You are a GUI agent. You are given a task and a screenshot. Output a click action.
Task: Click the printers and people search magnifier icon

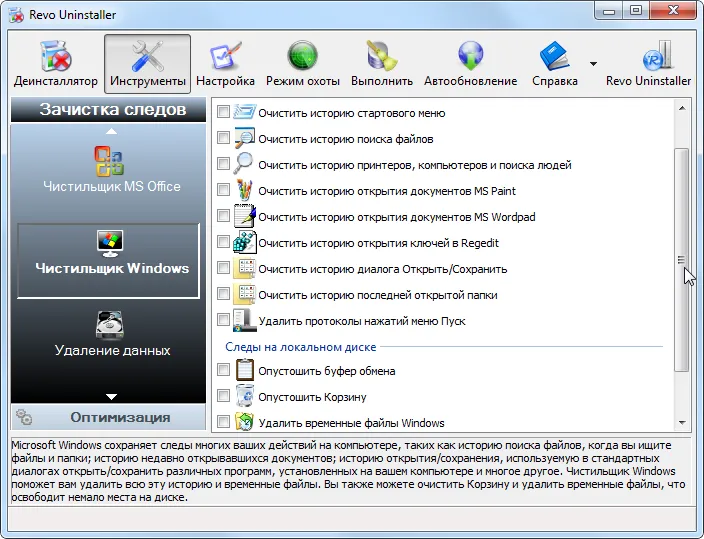pos(244,163)
